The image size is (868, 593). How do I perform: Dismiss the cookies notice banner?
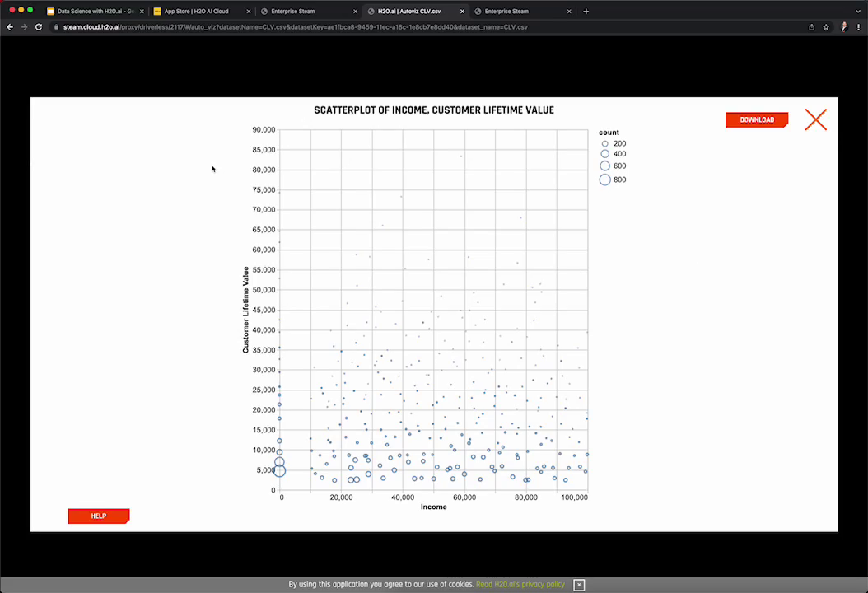[579, 584]
